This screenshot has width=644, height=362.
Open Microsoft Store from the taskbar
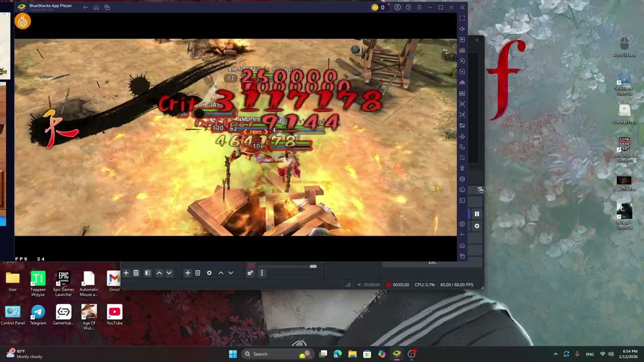point(367,354)
